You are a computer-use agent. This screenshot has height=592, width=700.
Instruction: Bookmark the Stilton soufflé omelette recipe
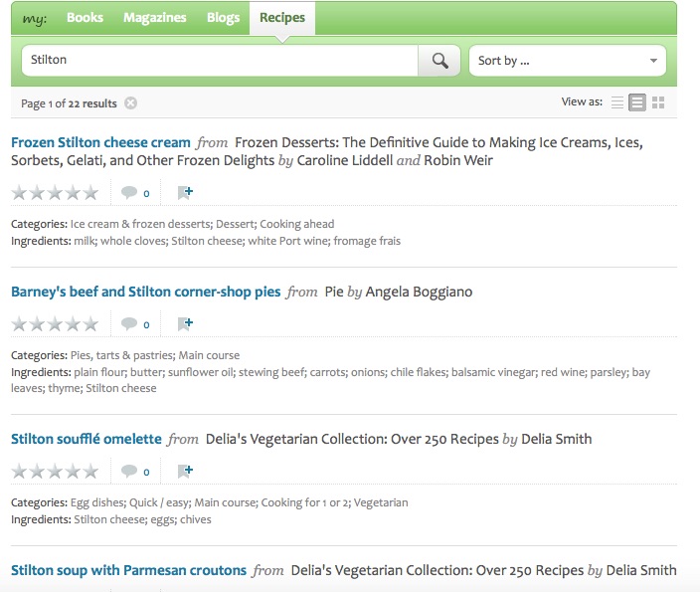185,471
